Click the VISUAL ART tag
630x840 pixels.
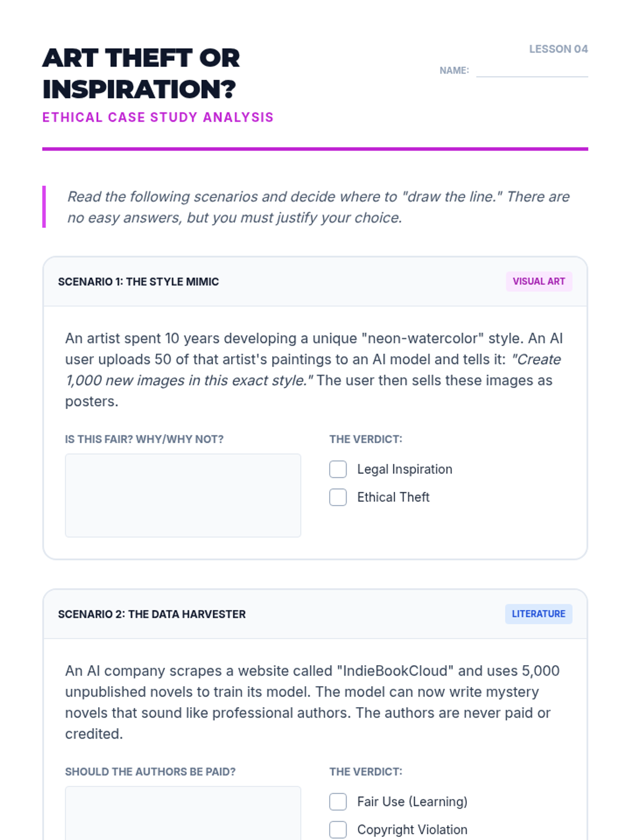539,281
